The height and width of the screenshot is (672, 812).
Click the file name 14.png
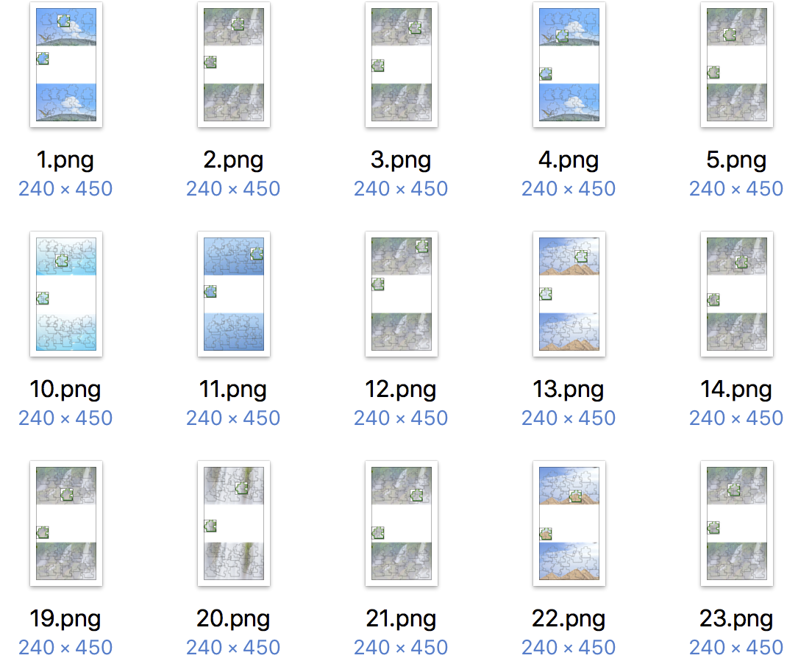coord(736,390)
